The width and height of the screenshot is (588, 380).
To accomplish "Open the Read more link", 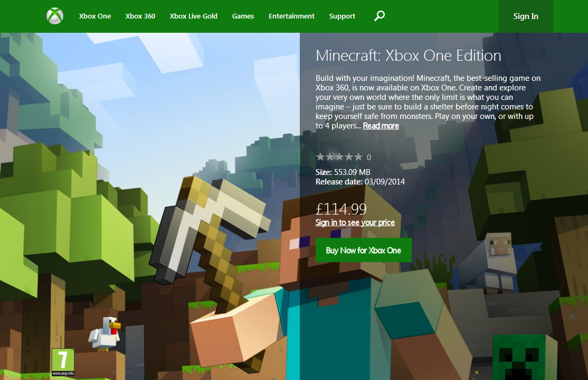I will pyautogui.click(x=381, y=126).
